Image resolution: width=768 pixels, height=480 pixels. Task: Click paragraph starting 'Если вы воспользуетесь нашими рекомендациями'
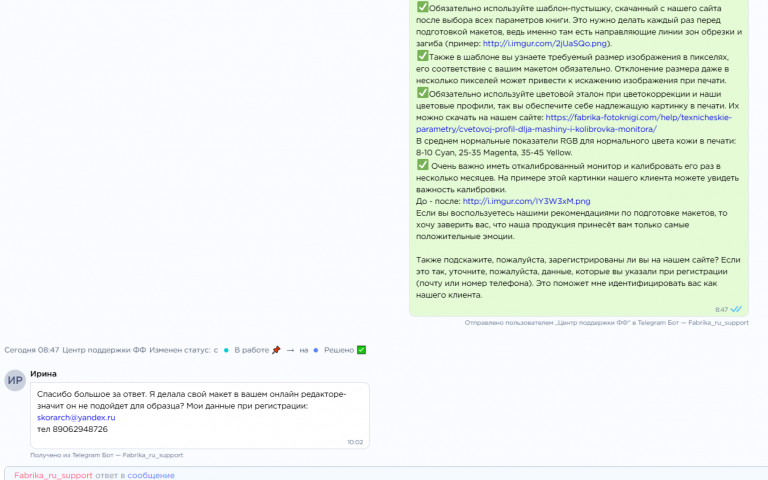coord(572,224)
